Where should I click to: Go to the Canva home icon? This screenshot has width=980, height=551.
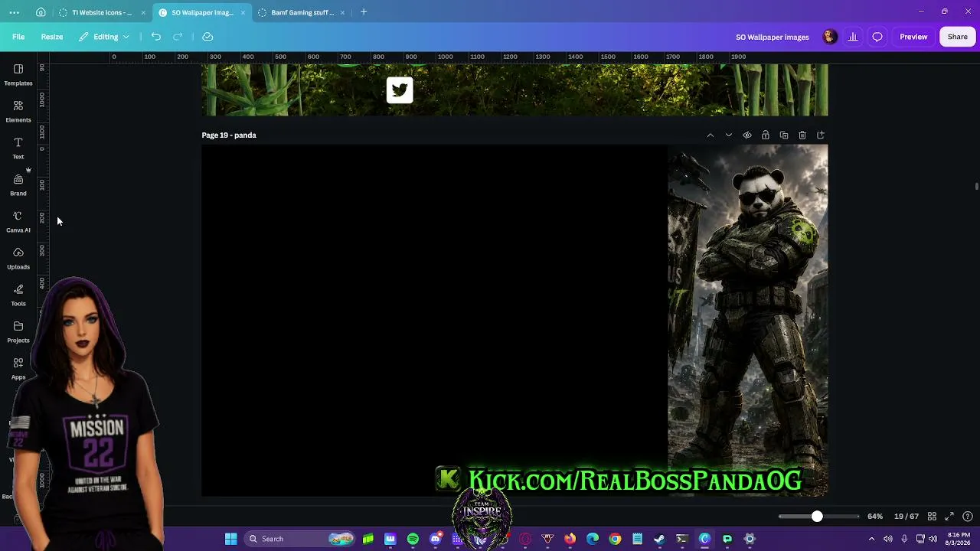pyautogui.click(x=41, y=12)
